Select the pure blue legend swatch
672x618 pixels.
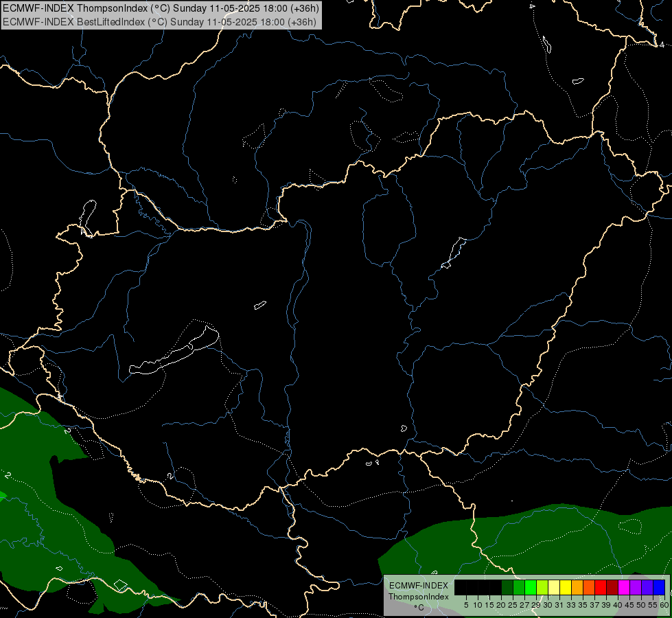(x=659, y=587)
